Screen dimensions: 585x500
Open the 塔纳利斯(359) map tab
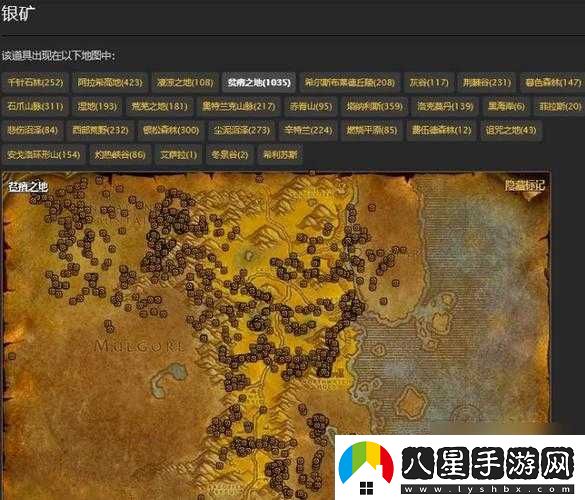click(x=375, y=107)
